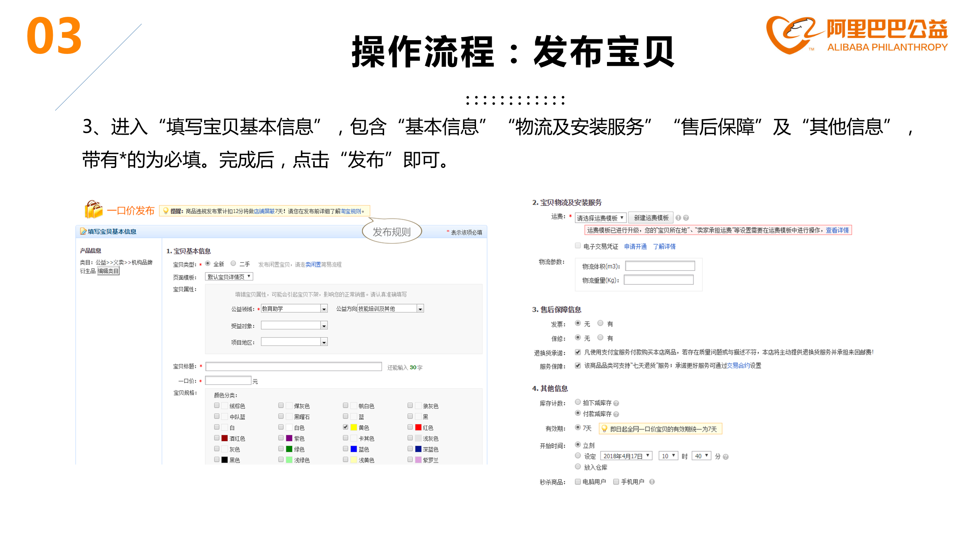Click the question mark icon beside 拍下减库存
980x551 pixels.
pos(616,403)
